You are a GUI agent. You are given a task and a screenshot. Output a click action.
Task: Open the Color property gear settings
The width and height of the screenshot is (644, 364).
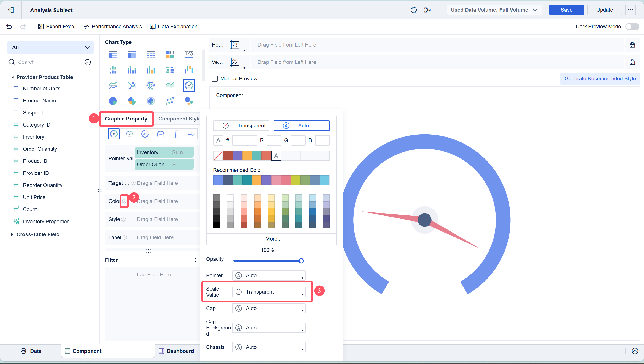pyautogui.click(x=124, y=201)
